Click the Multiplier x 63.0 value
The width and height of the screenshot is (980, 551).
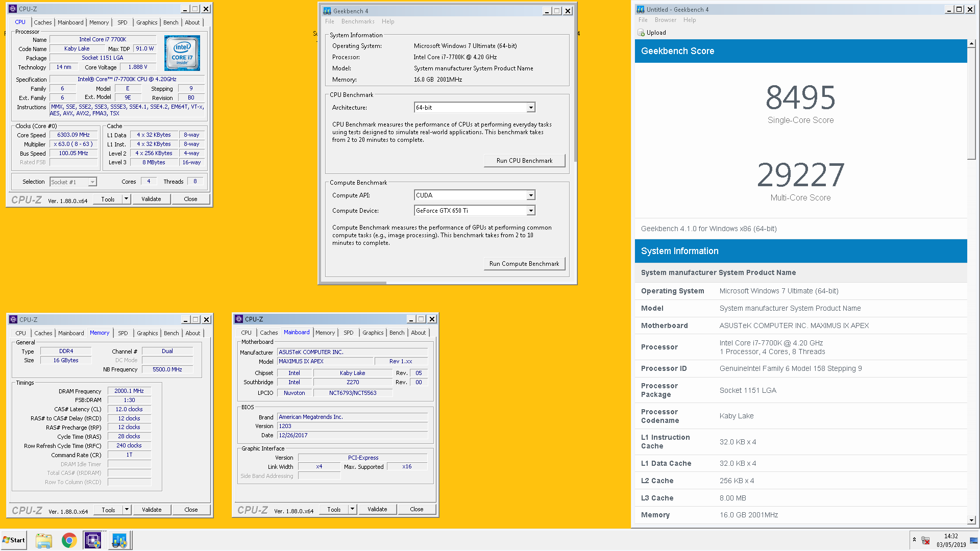[x=73, y=144]
